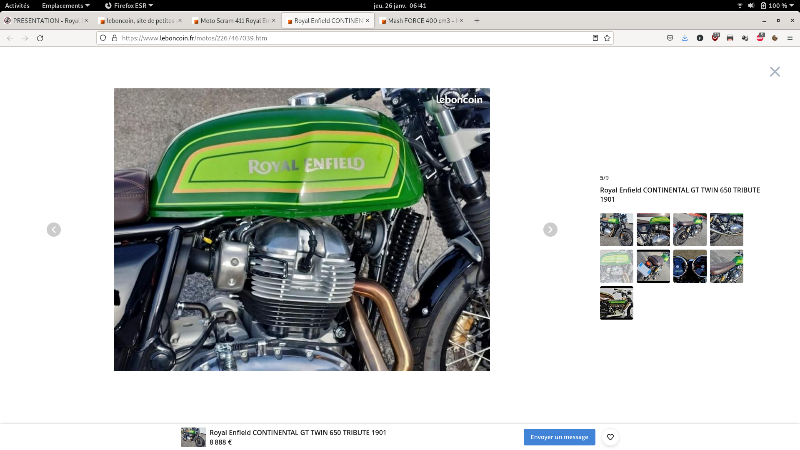
Task: Open the Emplacements menu
Action: 65,6
